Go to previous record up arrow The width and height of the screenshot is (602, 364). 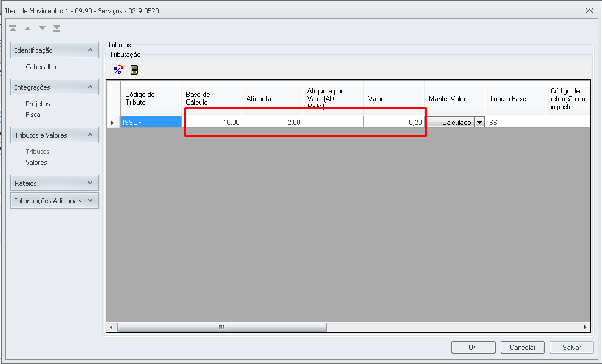[28, 28]
